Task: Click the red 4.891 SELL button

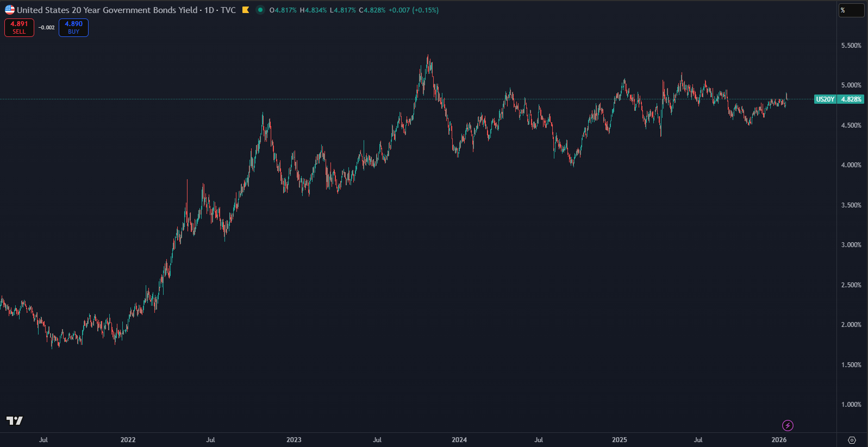Action: [x=19, y=27]
